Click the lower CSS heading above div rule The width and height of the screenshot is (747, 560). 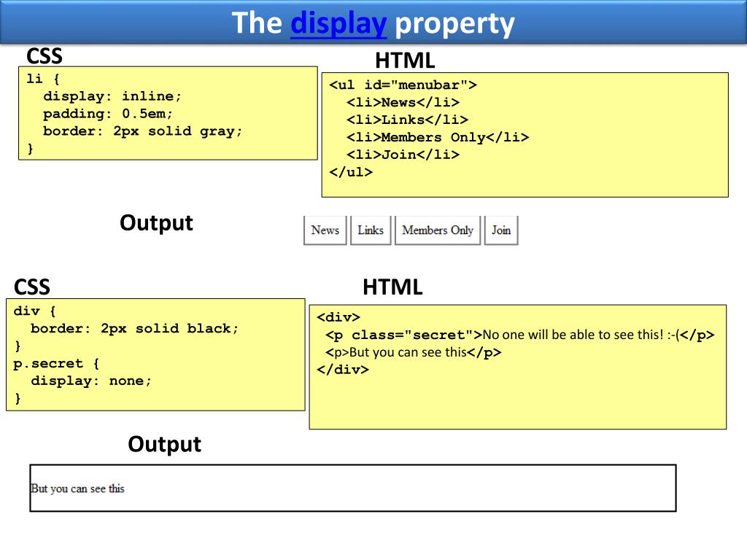point(32,287)
